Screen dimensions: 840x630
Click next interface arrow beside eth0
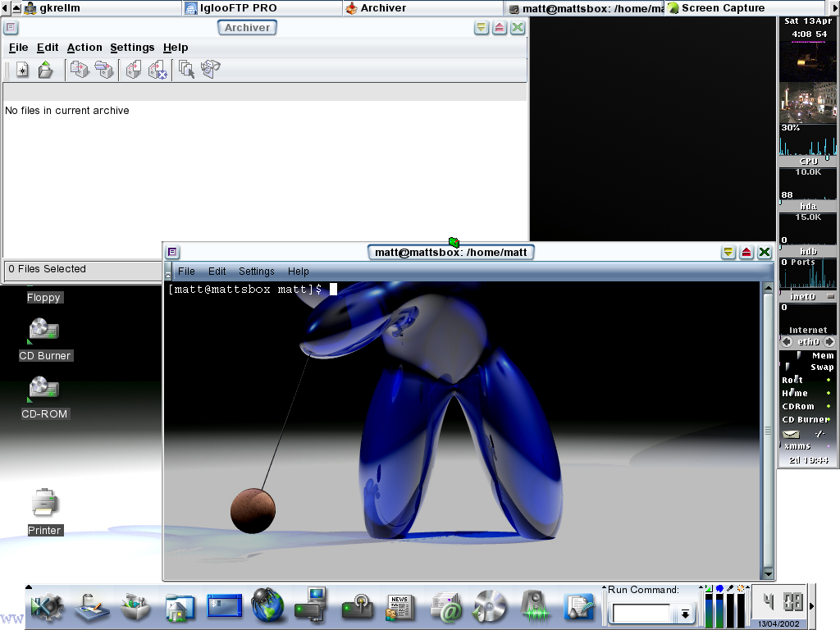829,341
